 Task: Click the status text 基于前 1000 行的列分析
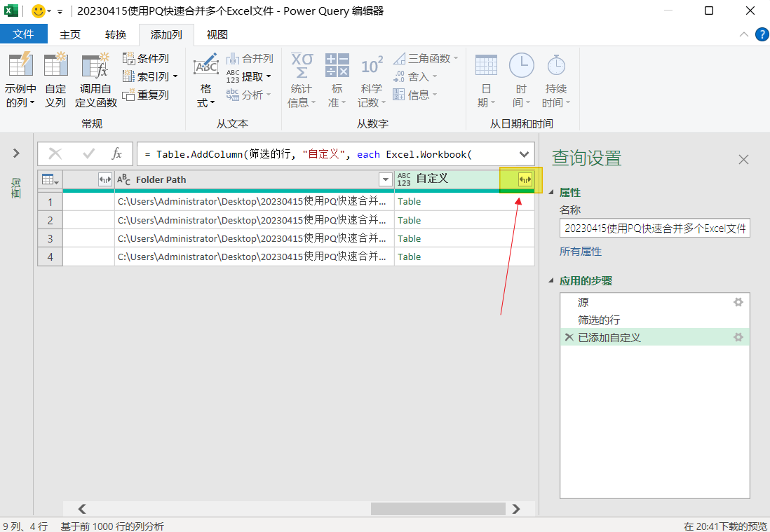pos(112,526)
